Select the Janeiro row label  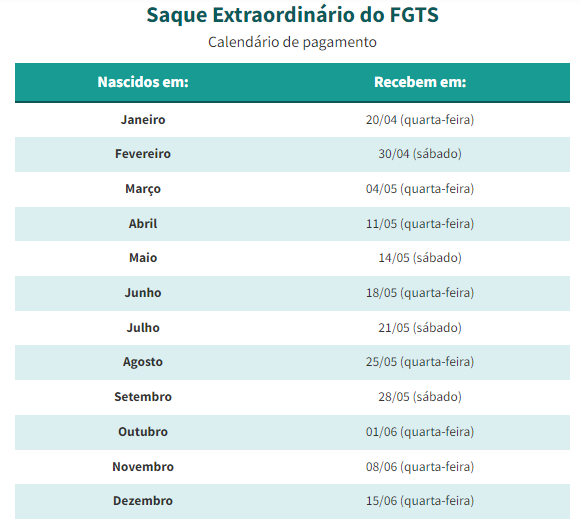coord(143,120)
